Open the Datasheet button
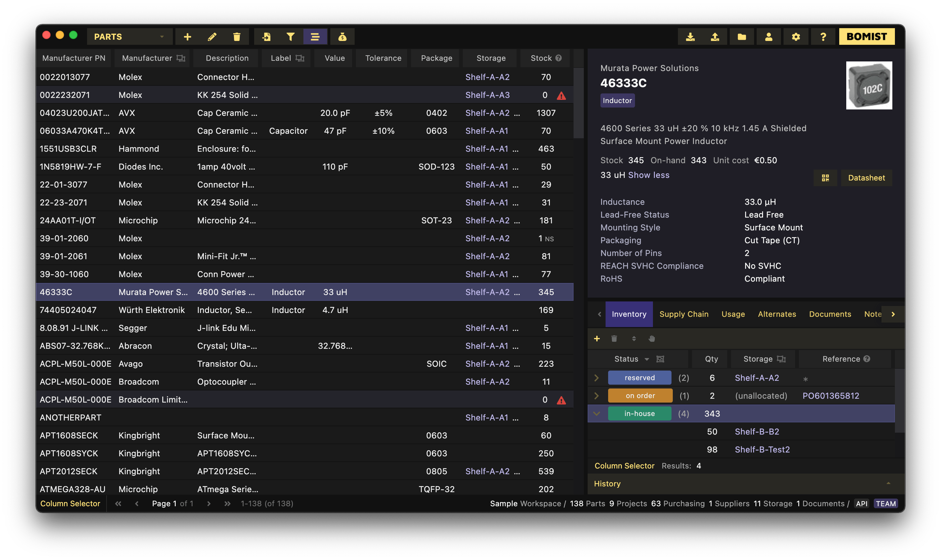 (x=866, y=178)
